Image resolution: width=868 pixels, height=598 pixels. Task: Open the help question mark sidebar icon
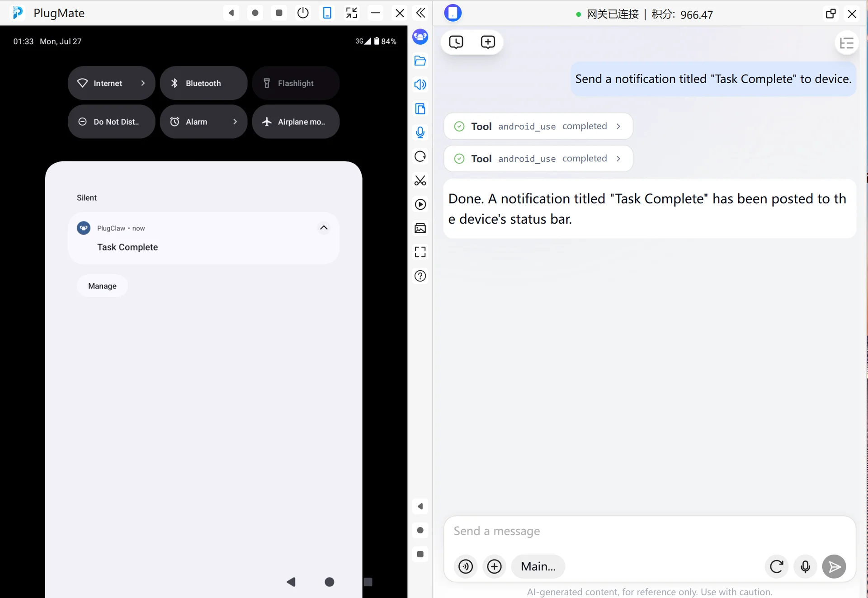point(420,276)
